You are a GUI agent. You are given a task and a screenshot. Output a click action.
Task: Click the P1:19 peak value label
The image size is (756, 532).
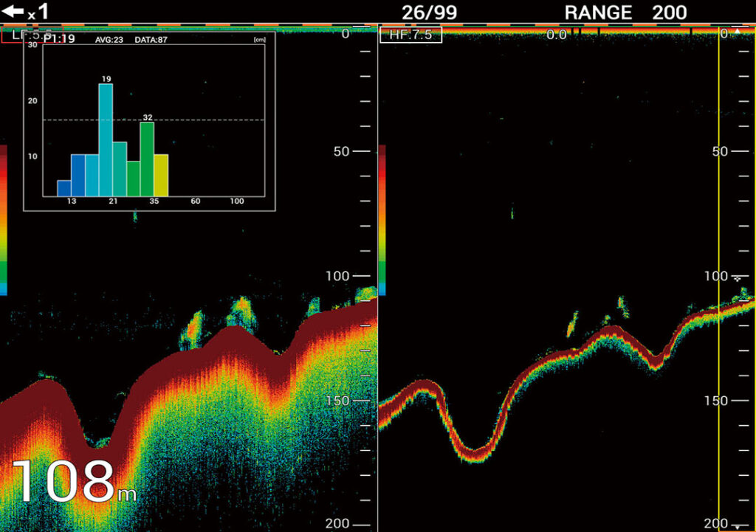[x=59, y=39]
